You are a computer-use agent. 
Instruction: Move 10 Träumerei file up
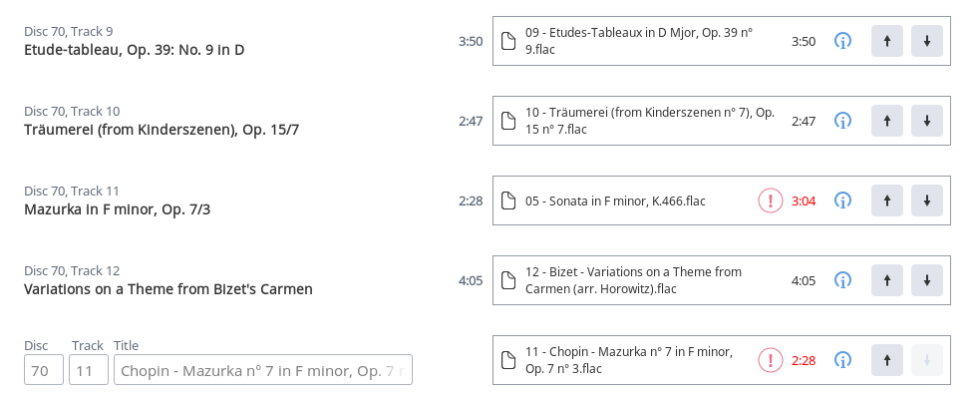(x=887, y=121)
